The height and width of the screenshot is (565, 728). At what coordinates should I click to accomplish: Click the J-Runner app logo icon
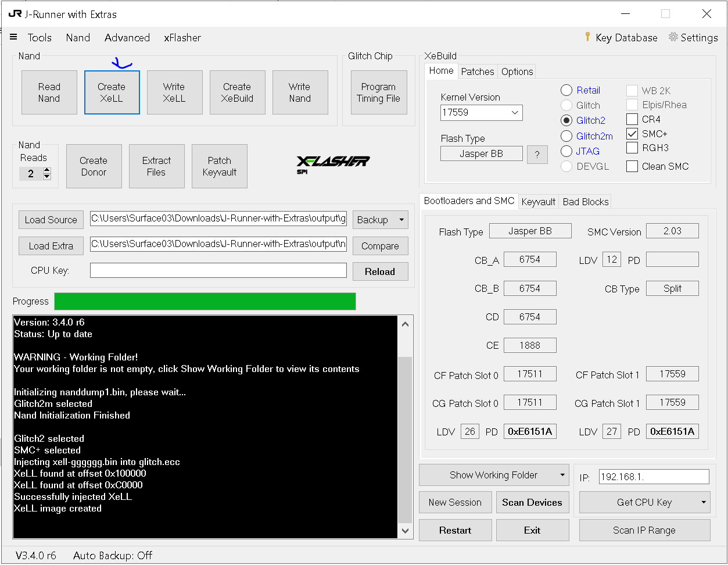coord(15,13)
